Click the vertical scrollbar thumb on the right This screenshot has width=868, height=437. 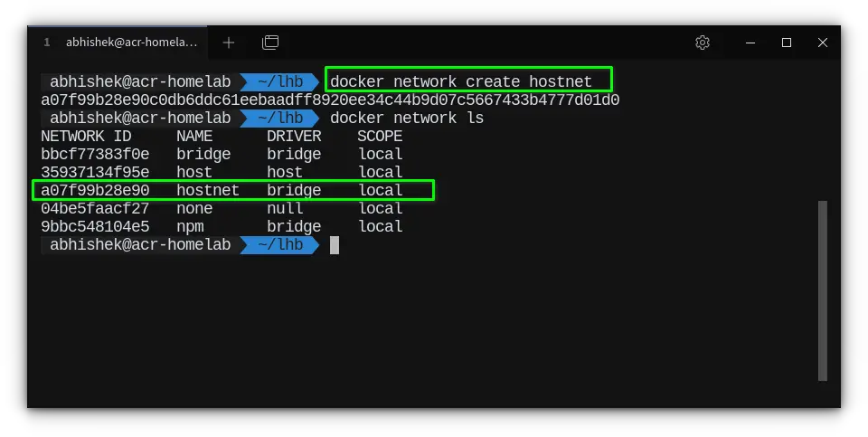tap(823, 290)
